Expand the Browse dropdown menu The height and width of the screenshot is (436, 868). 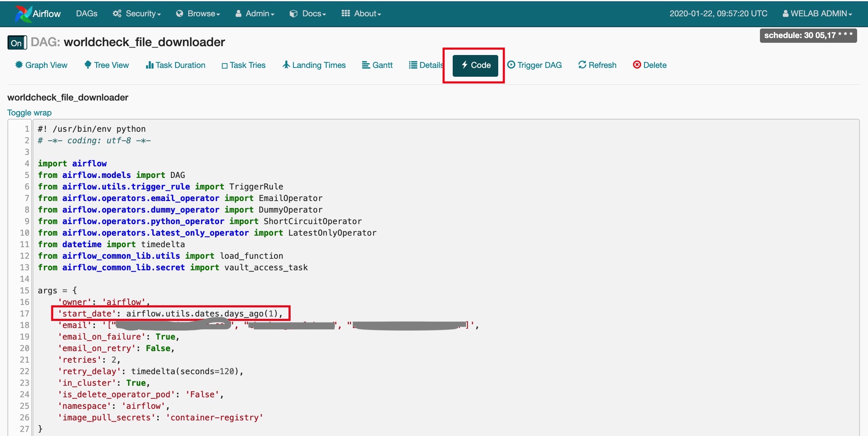pyautogui.click(x=198, y=14)
